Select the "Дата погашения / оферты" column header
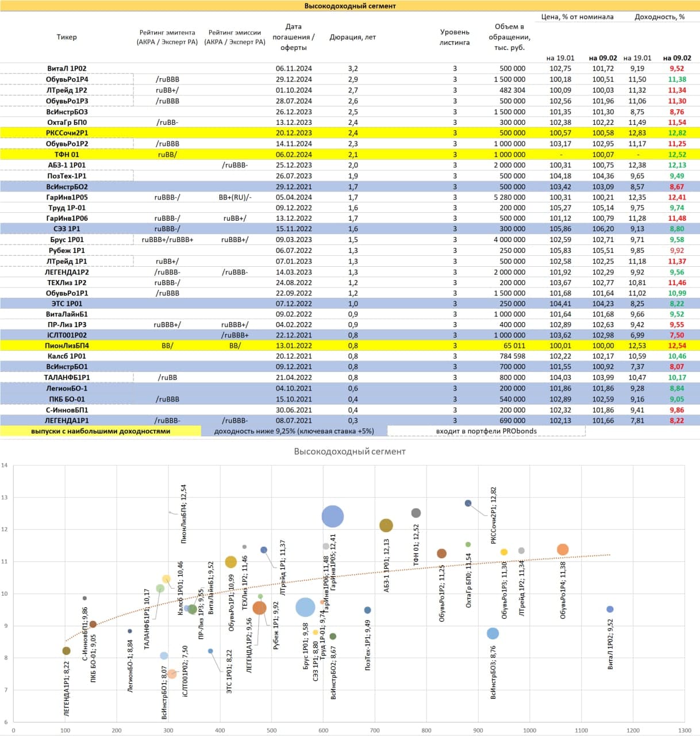Viewport: 700px width, 736px height. pyautogui.click(x=294, y=37)
